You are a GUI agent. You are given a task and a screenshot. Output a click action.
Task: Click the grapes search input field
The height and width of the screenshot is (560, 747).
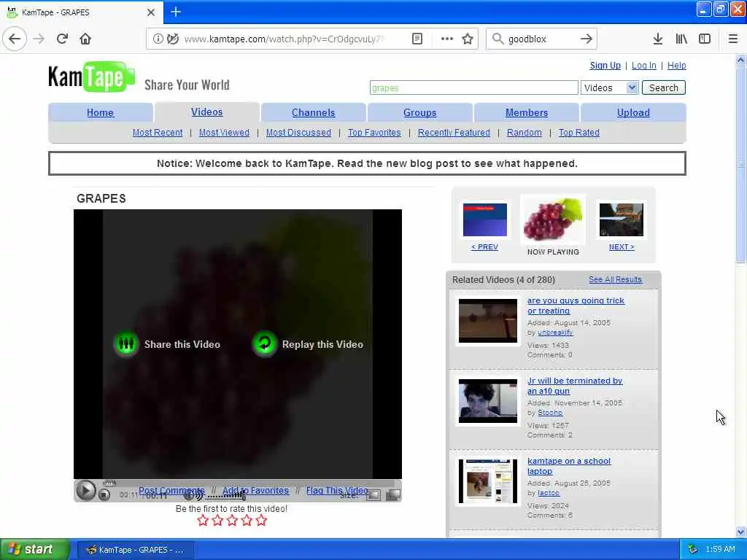(474, 87)
